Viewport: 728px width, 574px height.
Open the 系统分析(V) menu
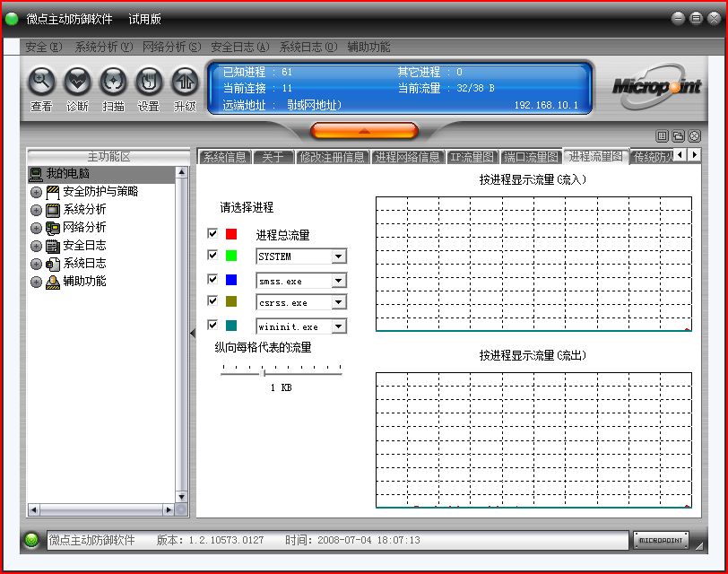(x=104, y=47)
